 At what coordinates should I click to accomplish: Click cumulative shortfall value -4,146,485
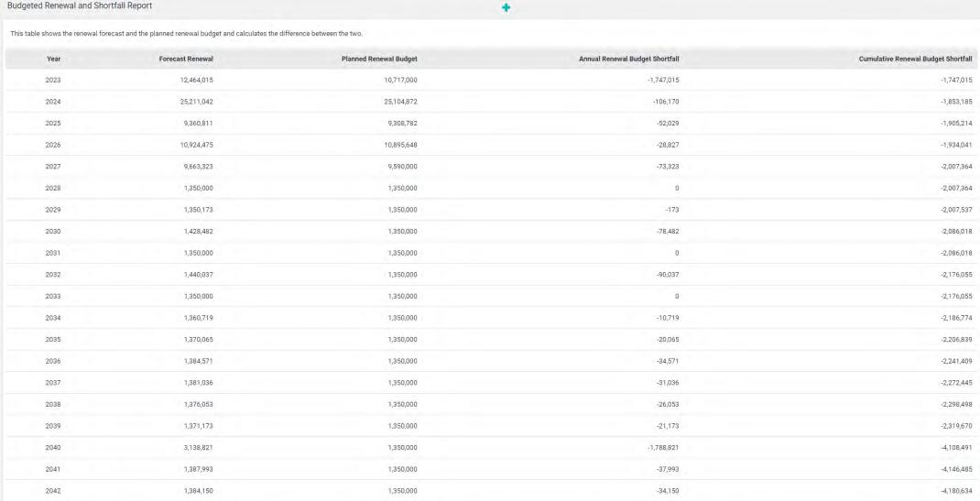[956, 469]
